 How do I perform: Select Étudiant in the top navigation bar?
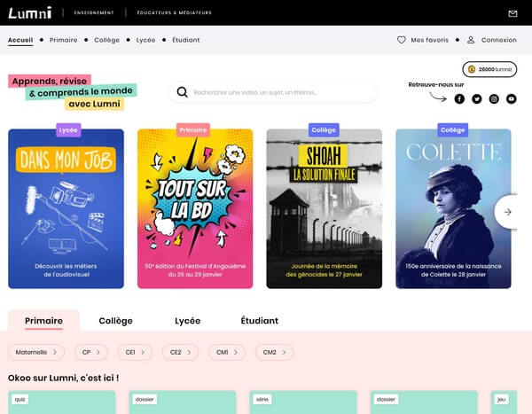[x=186, y=40]
